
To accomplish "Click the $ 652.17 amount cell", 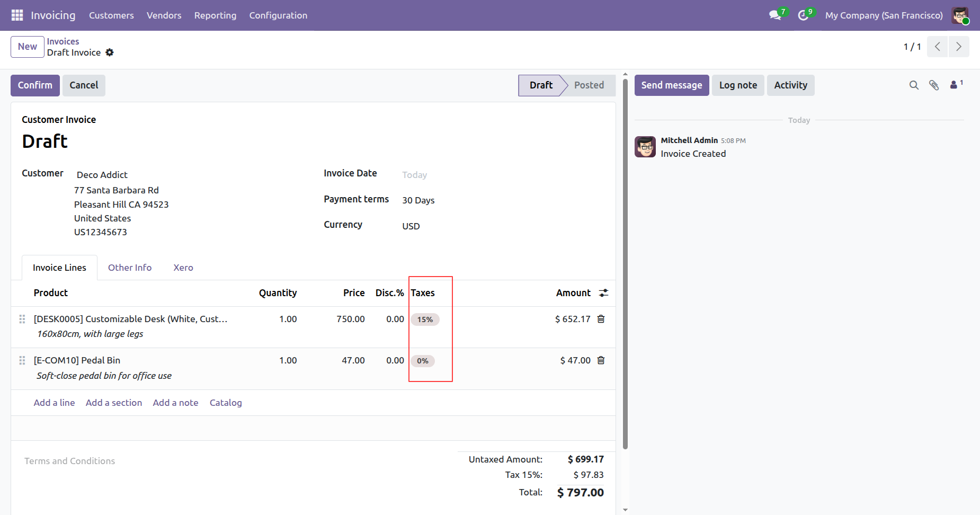I will point(573,319).
